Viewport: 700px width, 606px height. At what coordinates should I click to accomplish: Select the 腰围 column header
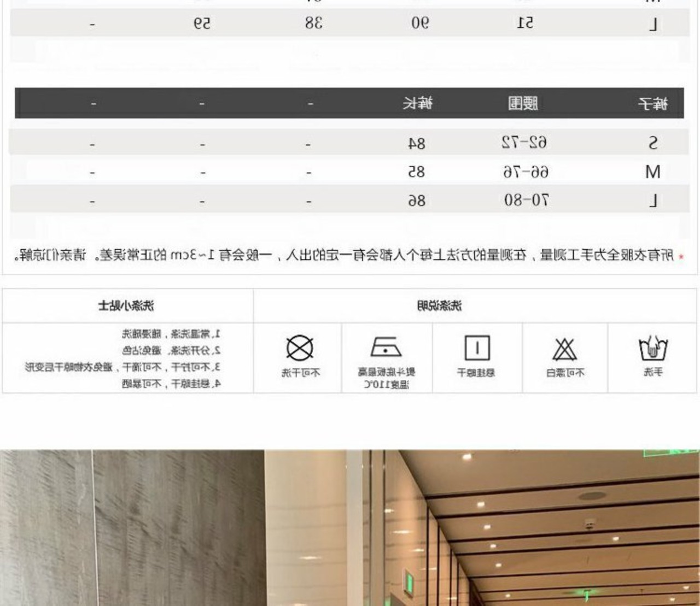coord(523,103)
